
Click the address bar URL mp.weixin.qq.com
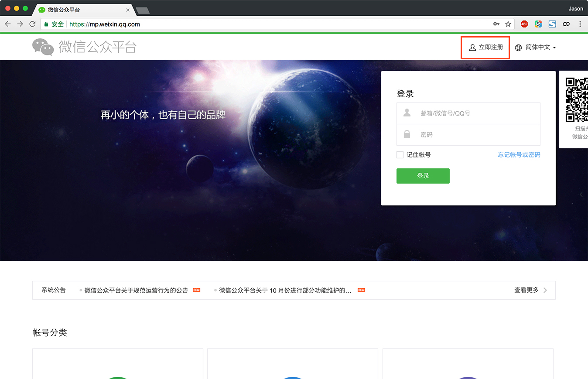[105, 24]
